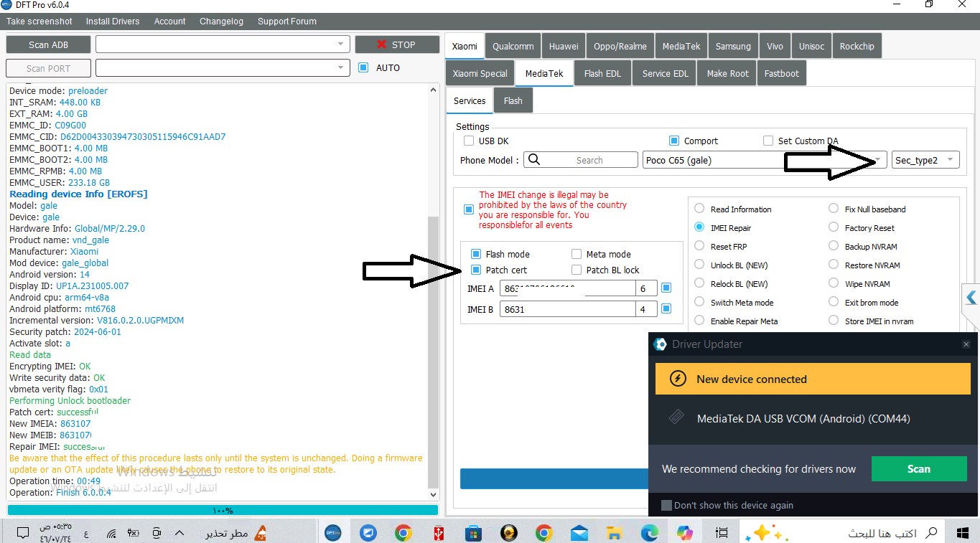
Task: Switch to the Qualcomm tab
Action: coord(513,46)
